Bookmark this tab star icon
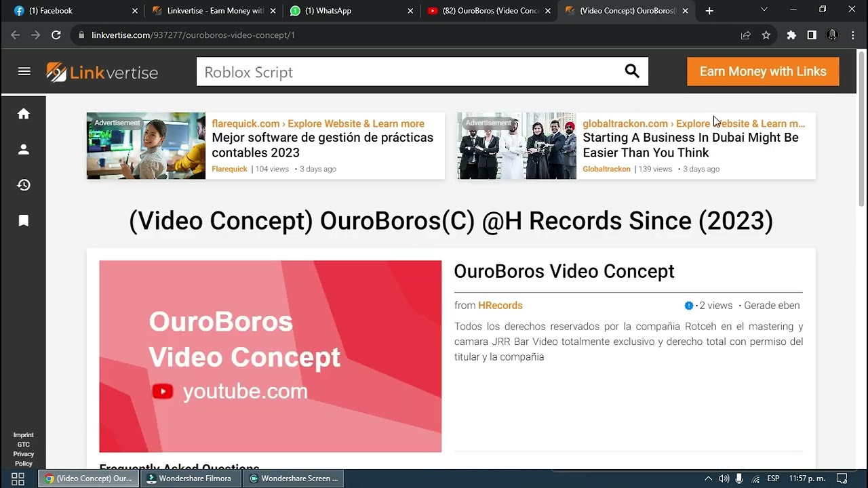 tap(766, 35)
